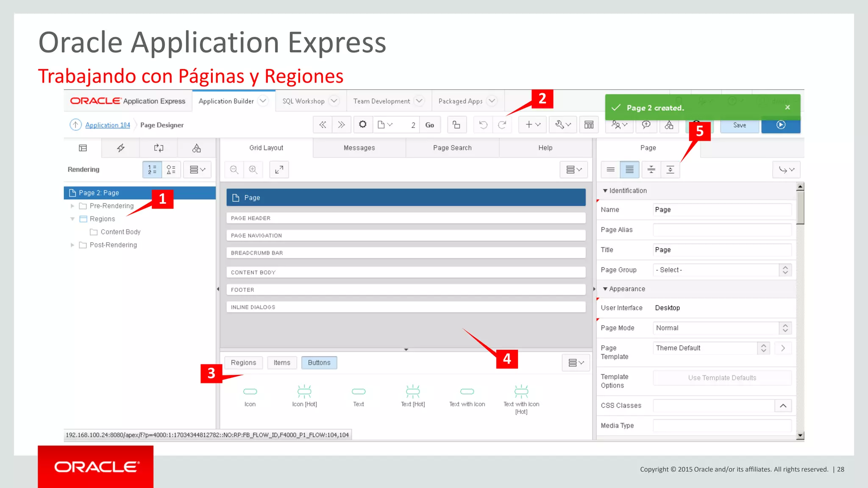
Task: Expand the Post-Rendering tree node
Action: coord(72,245)
